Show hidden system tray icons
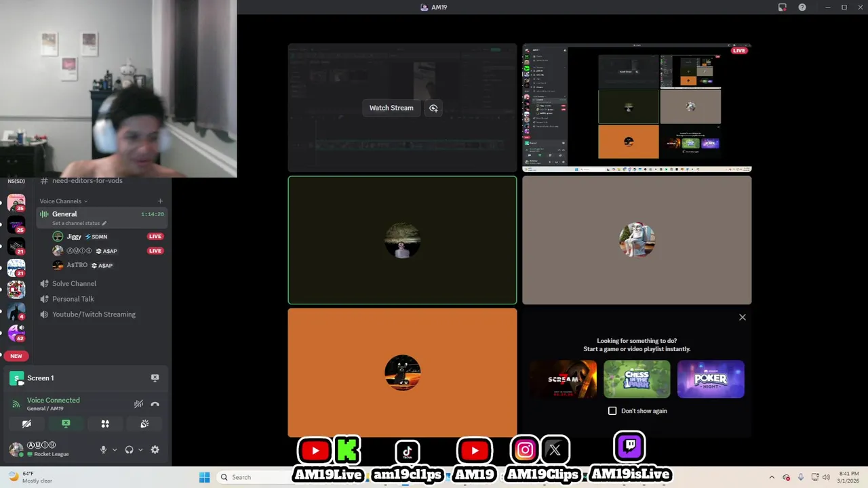 coord(772,477)
